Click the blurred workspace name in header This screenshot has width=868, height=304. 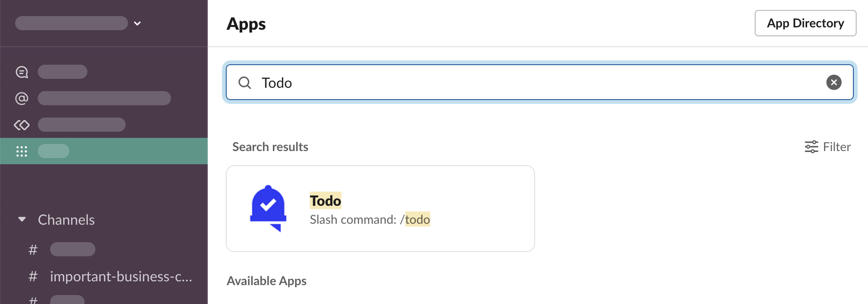coord(71,23)
